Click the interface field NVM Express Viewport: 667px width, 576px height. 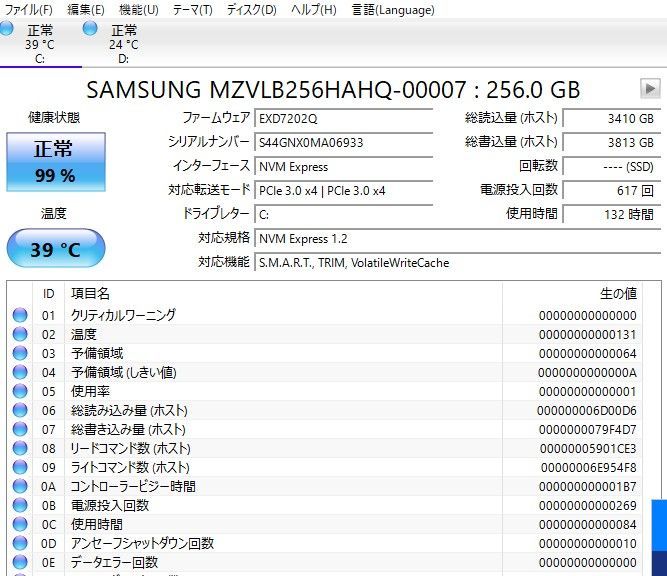344,167
